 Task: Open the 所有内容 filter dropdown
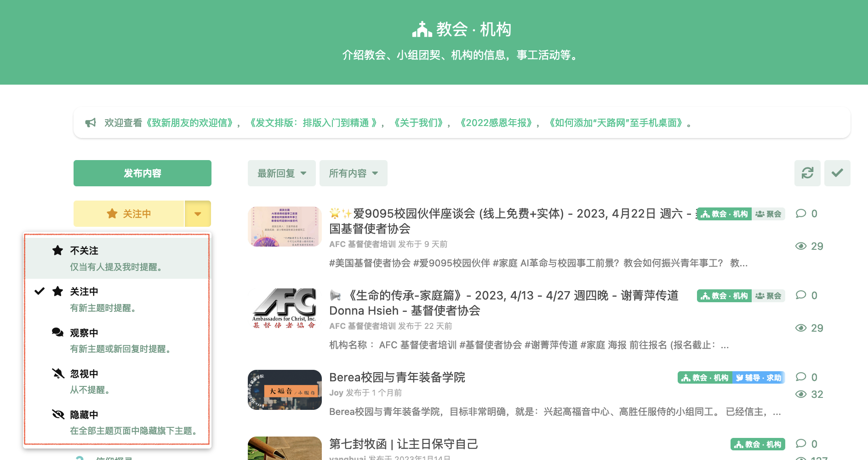click(353, 173)
